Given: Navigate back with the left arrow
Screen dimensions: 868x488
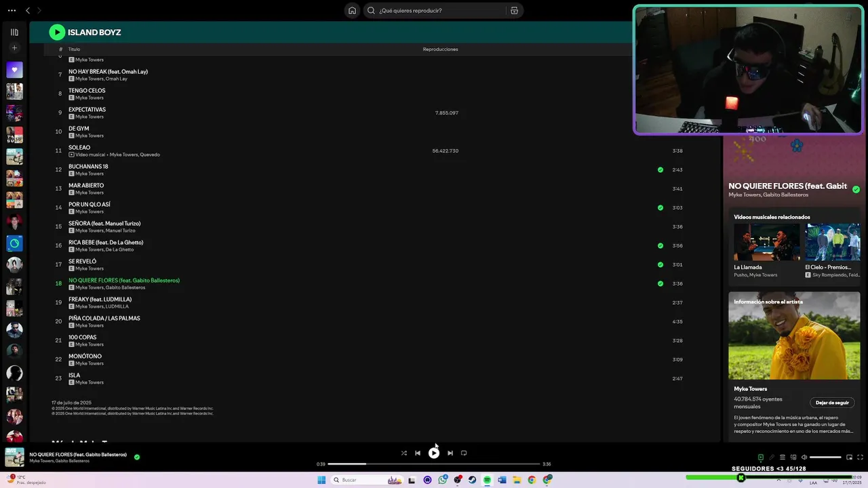Looking at the screenshot, I should 28,10.
